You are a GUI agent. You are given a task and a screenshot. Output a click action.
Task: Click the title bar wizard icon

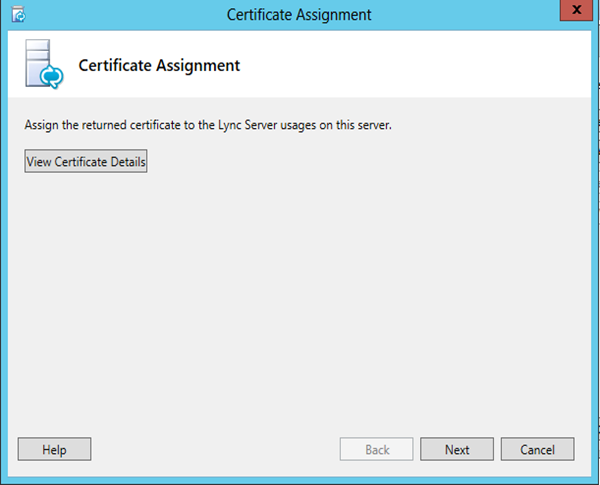(18, 15)
